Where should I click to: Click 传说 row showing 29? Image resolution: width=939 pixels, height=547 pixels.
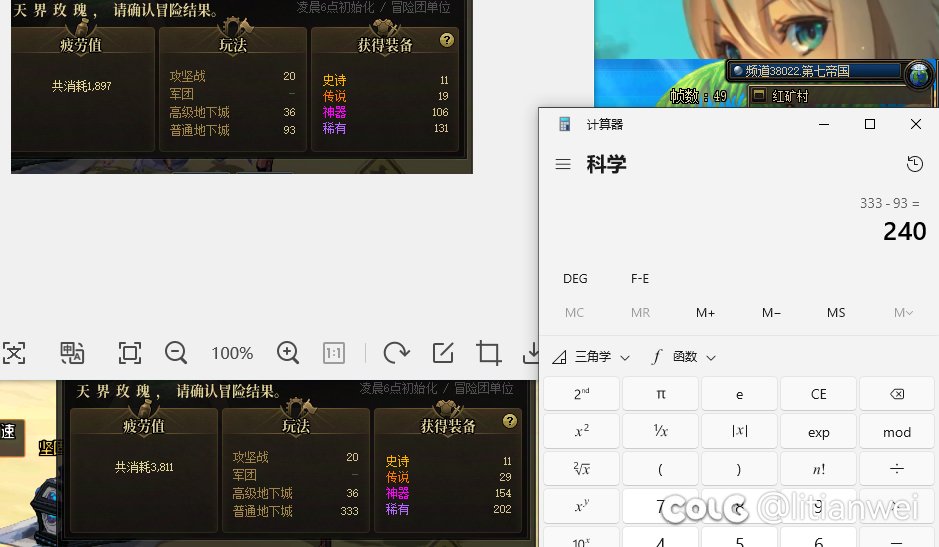tap(448, 477)
